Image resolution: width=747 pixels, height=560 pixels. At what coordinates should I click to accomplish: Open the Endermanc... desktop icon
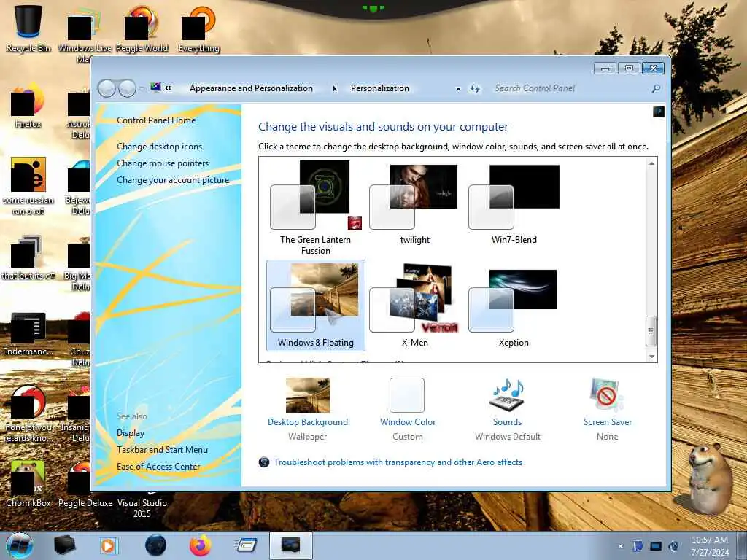tap(28, 333)
